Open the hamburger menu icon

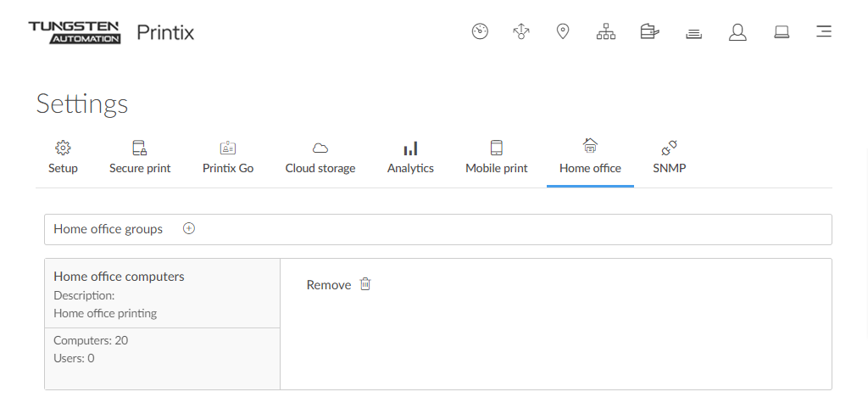click(x=823, y=32)
